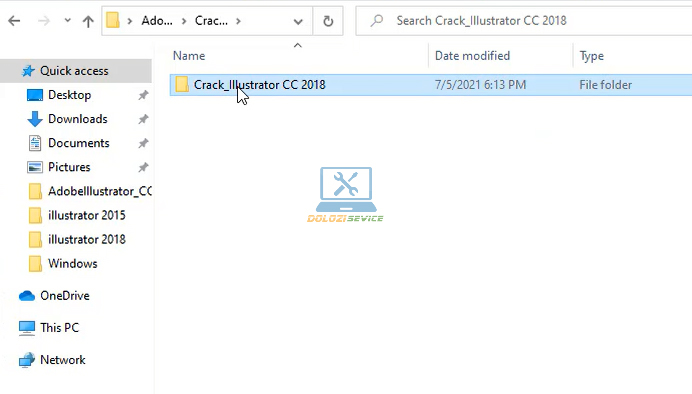Click the Forward navigation arrow

tap(44, 21)
